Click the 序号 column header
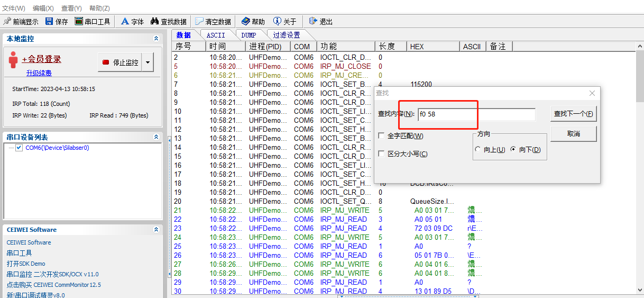Image resolution: width=644 pixels, height=298 pixels. pos(189,47)
